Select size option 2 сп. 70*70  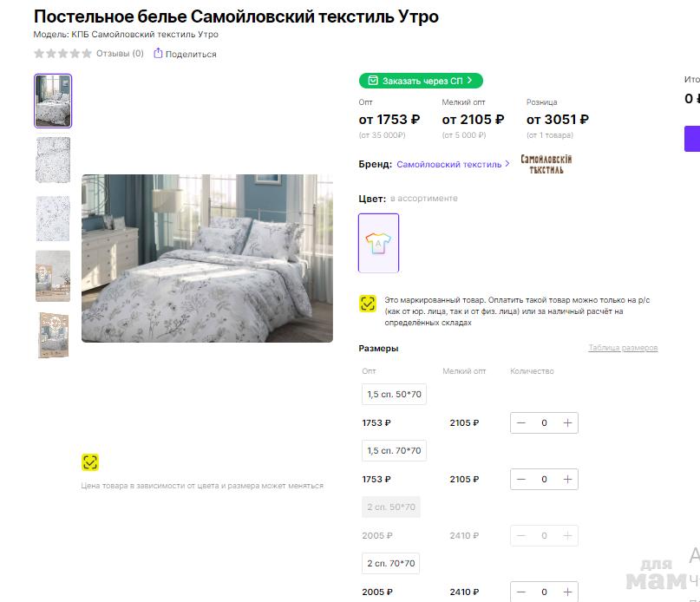[x=391, y=564]
